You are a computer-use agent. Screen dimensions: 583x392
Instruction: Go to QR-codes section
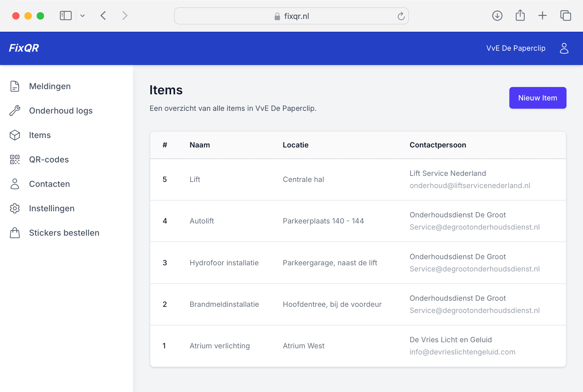[49, 160]
